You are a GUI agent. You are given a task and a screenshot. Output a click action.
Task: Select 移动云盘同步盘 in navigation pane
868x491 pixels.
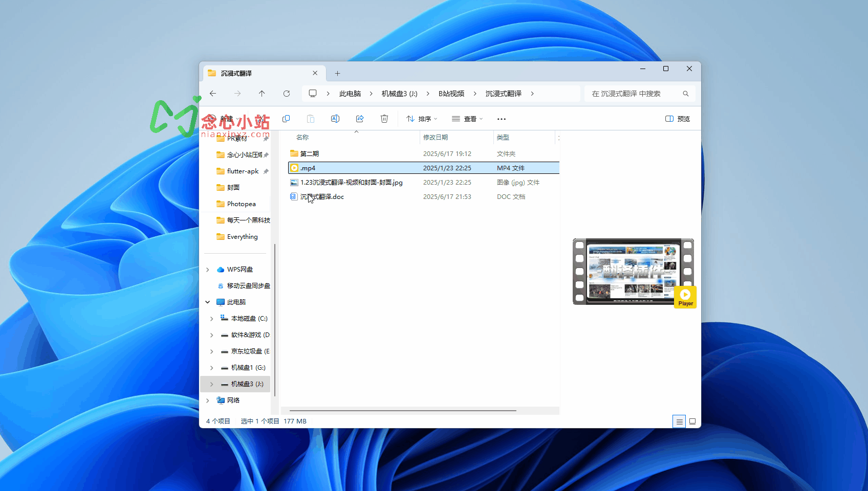244,285
